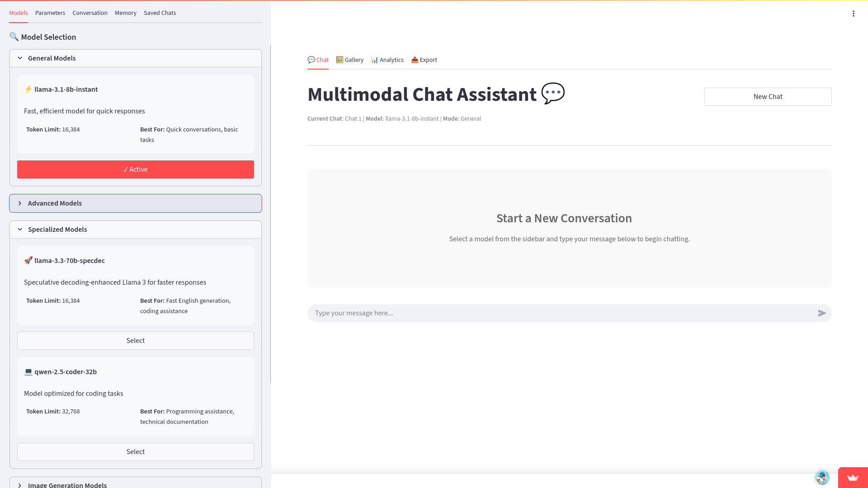Screen dimensions: 868x488
Task: Open the three-dot main menu
Action: click(x=854, y=14)
